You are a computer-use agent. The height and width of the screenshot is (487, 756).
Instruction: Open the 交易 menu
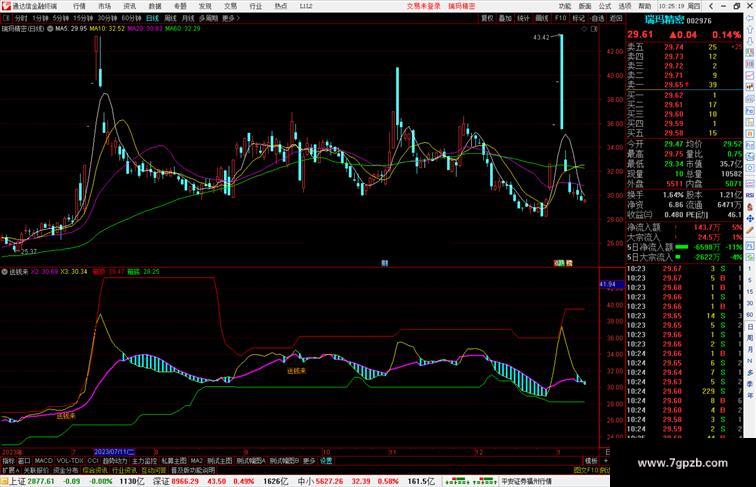(x=230, y=6)
